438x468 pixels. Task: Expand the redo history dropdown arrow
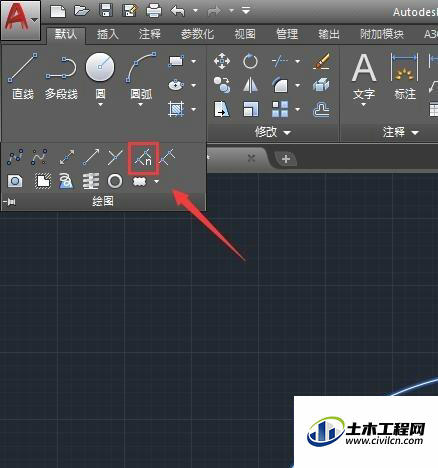[231, 11]
